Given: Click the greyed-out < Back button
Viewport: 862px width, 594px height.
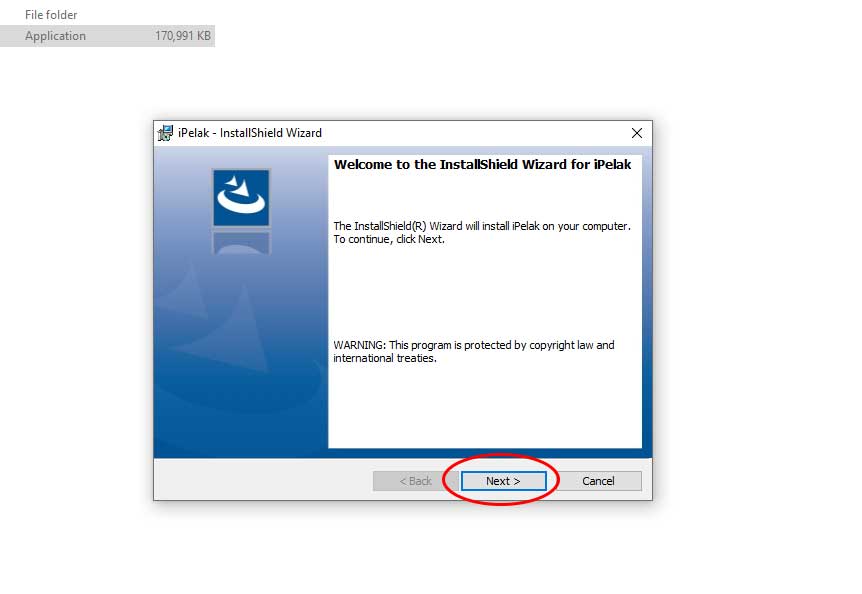Looking at the screenshot, I should coord(415,481).
